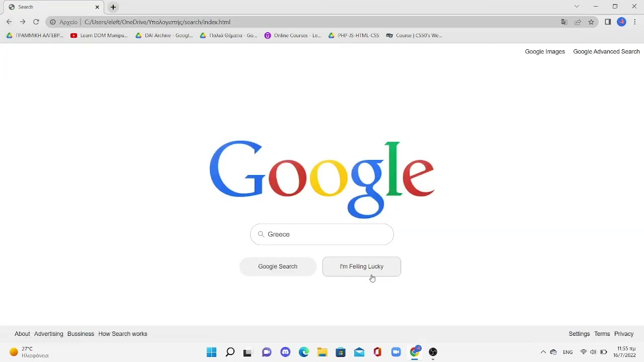The height and width of the screenshot is (362, 644).
Task: Click the file info icon in address bar
Action: [x=52, y=22]
